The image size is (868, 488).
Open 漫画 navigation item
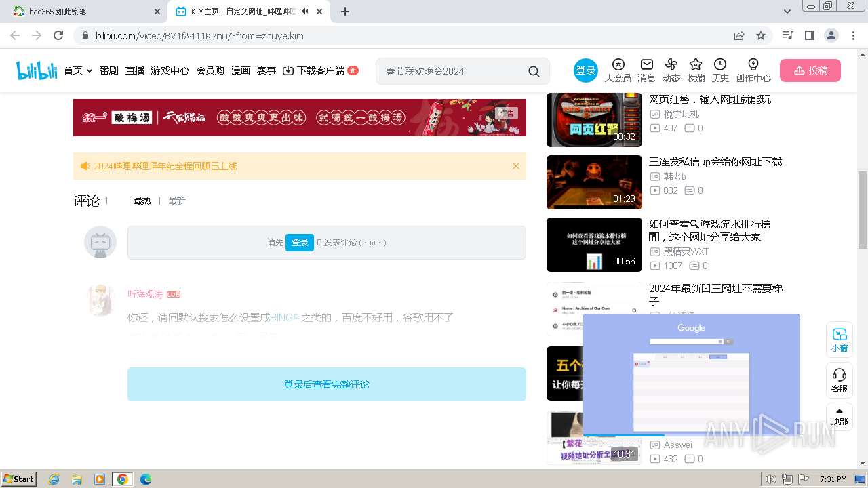point(241,70)
